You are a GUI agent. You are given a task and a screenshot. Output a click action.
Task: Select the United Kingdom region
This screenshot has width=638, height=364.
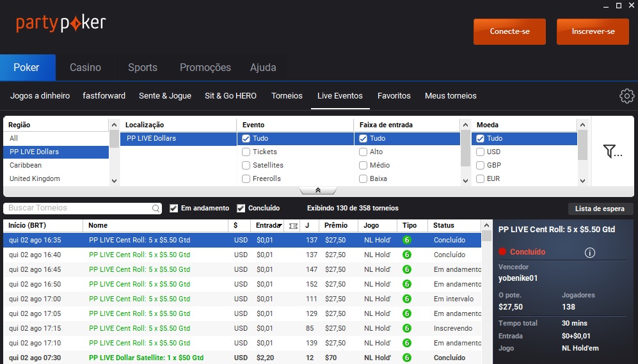point(56,178)
